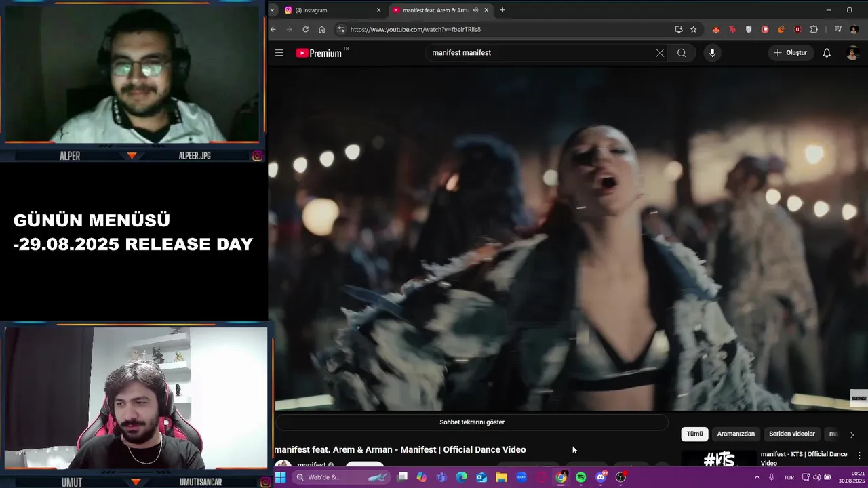Image resolution: width=868 pixels, height=488 pixels.
Task: Open Task View on the taskbar
Action: 402,477
